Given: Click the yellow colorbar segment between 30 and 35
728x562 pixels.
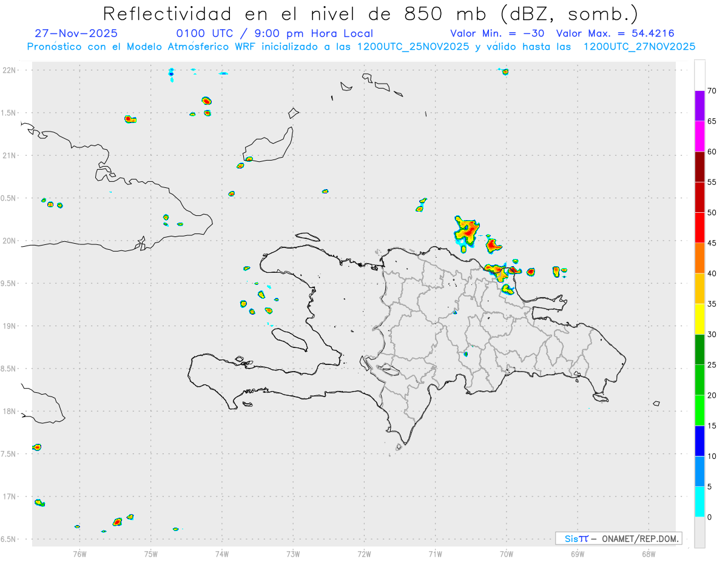Looking at the screenshot, I should point(699,319).
